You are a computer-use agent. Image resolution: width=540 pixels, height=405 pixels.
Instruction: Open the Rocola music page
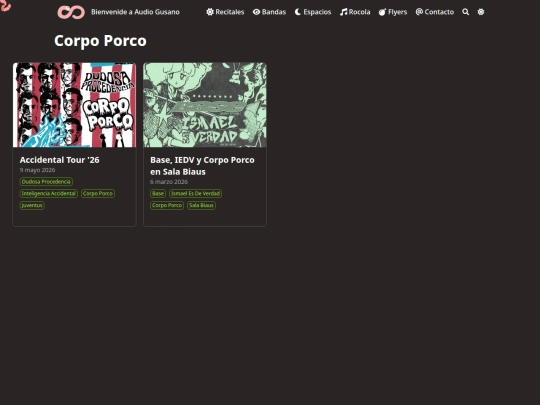pos(355,12)
